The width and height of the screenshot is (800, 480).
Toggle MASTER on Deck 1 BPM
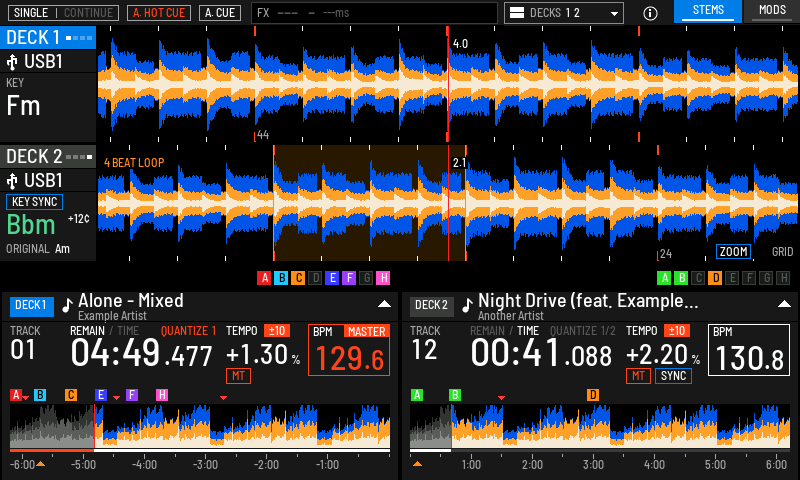[366, 332]
